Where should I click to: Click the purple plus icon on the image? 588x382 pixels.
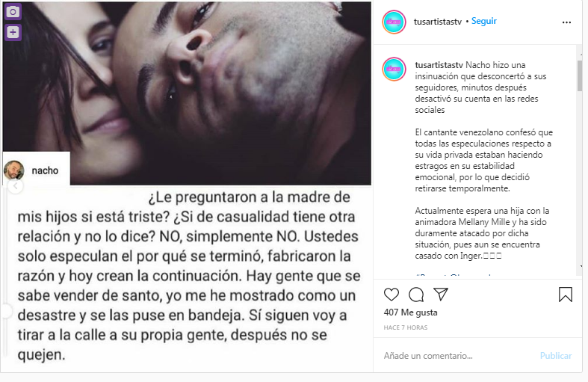point(13,32)
